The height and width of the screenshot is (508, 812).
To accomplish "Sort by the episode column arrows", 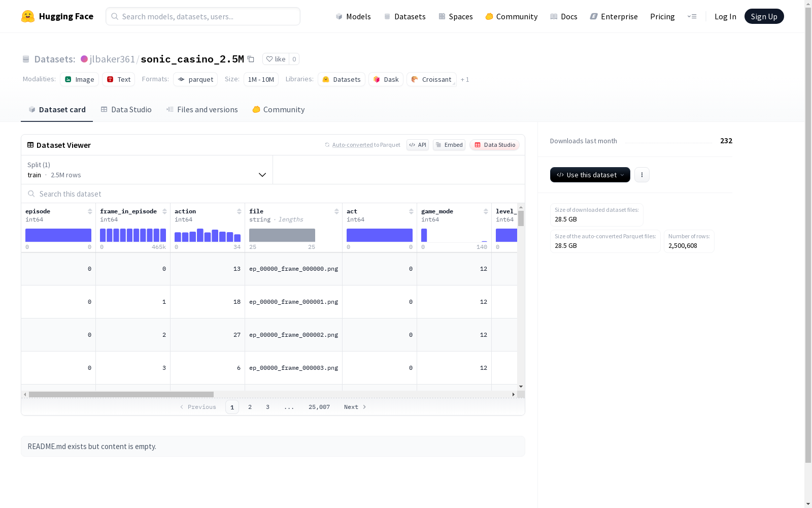I will (x=90, y=211).
